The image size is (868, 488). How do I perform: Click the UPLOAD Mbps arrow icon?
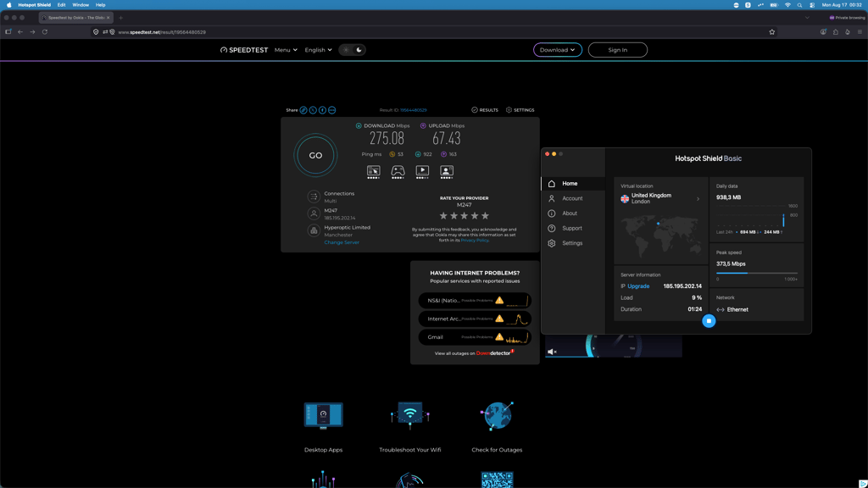pyautogui.click(x=423, y=125)
